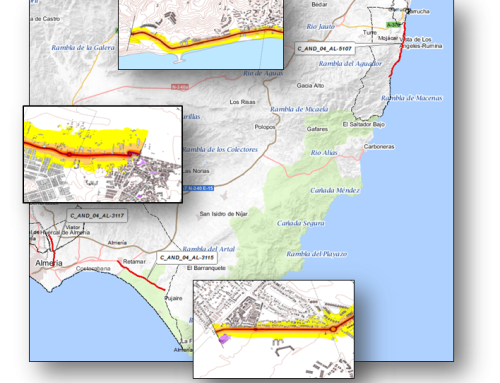Viewport: 500px width, 383px height.
Task: Click the 'Los Risas' place name
Action: [242, 102]
